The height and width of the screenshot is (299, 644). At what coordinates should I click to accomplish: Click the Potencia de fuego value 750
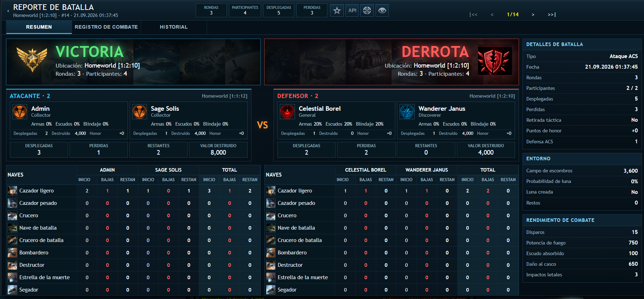tap(633, 243)
